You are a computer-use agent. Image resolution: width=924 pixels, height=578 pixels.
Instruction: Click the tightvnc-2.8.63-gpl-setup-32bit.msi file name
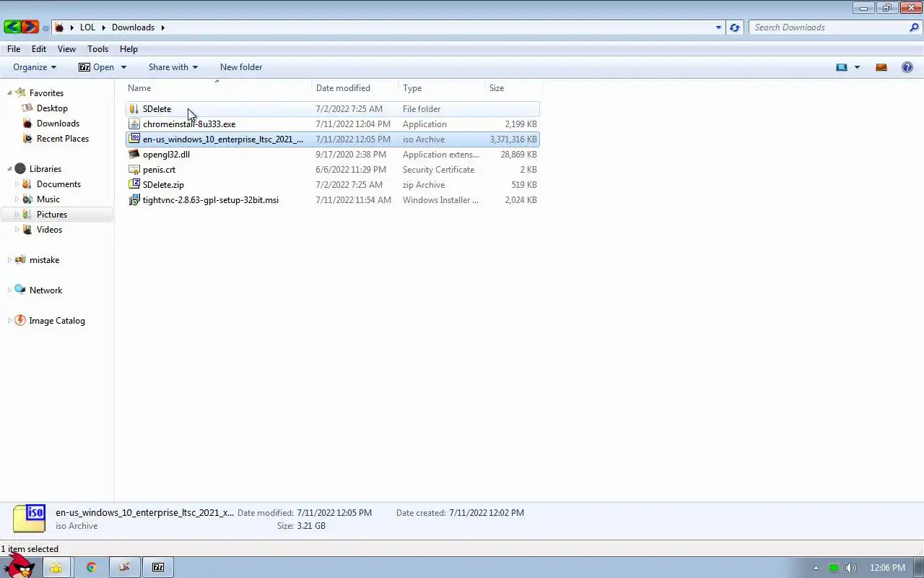[x=211, y=200]
